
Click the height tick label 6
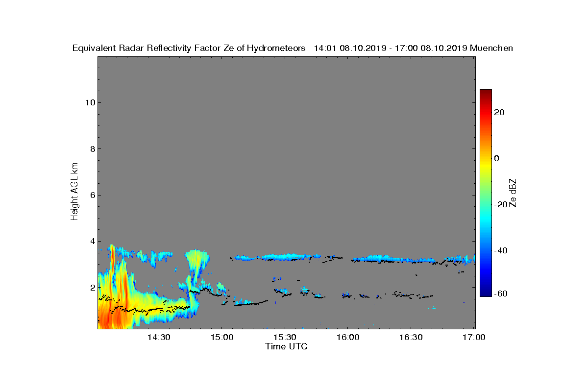point(92,195)
